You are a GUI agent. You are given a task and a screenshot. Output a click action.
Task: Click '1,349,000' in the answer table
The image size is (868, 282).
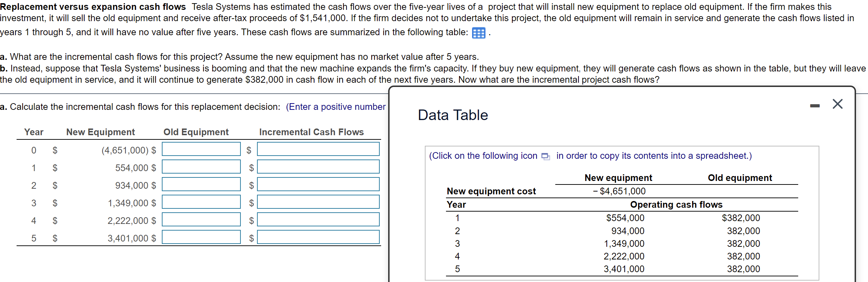[128, 203]
